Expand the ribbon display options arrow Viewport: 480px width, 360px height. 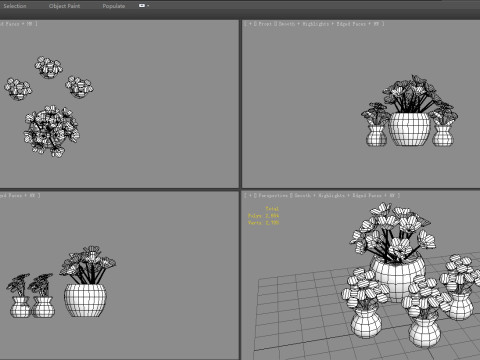coord(148,6)
